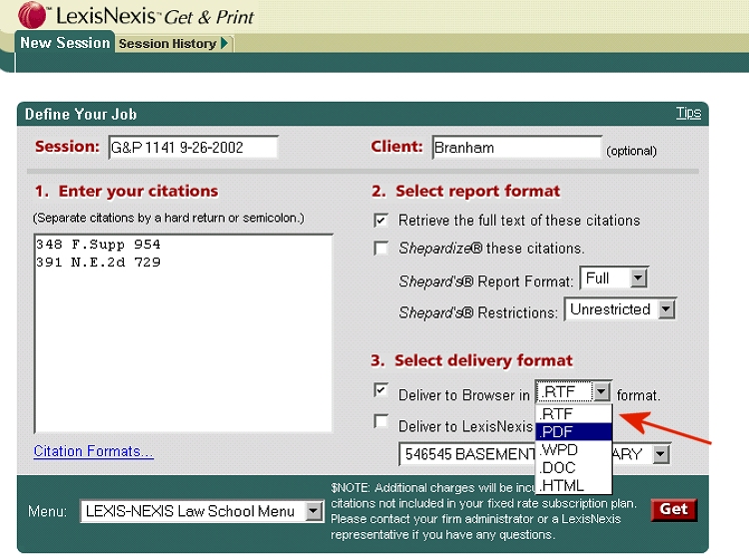Image resolution: width=749 pixels, height=560 pixels.
Task: Select .RTF from the format list
Action: pos(573,413)
